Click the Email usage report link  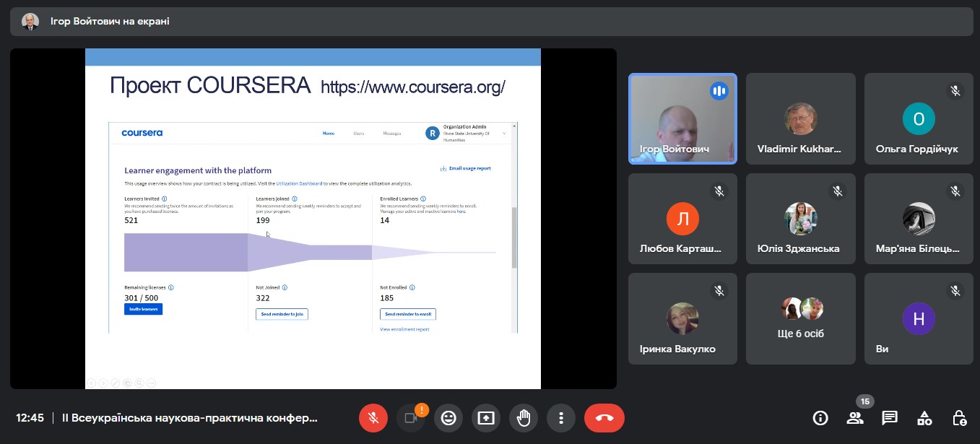[465, 168]
